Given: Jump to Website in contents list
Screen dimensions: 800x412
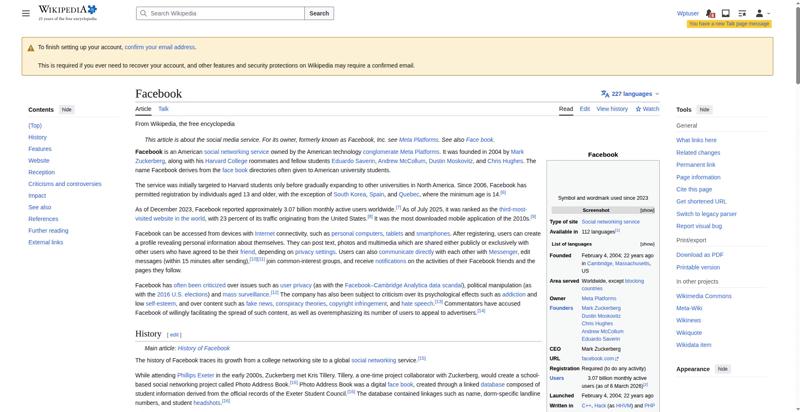Looking at the screenshot, I should point(39,161).
